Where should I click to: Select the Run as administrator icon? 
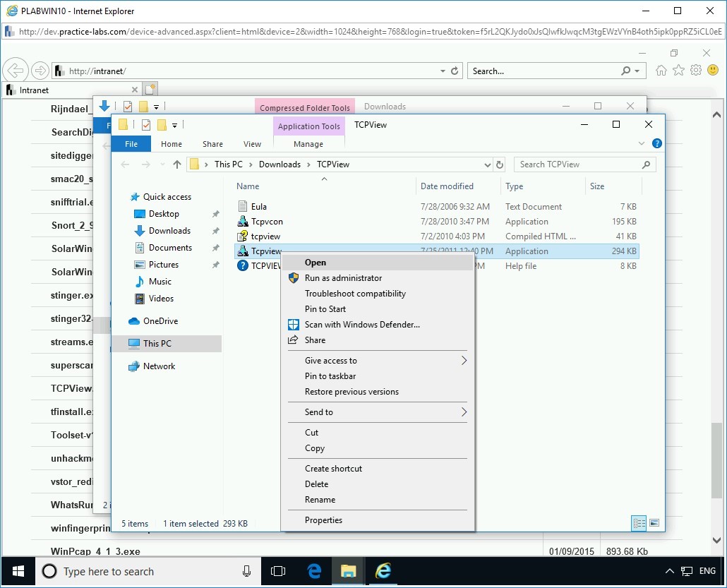tap(292, 277)
